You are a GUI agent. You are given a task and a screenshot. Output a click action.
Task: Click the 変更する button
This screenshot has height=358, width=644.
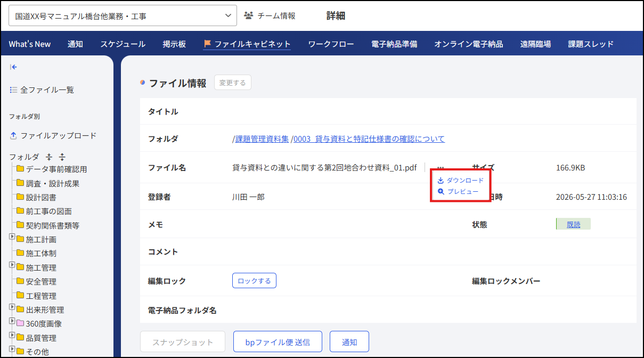point(233,83)
